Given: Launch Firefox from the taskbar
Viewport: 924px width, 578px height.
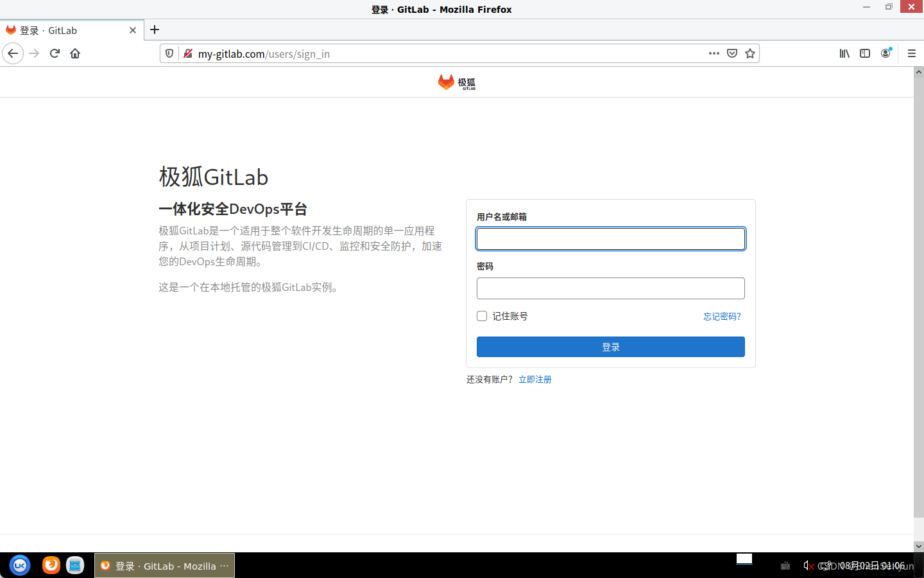Looking at the screenshot, I should point(51,565).
